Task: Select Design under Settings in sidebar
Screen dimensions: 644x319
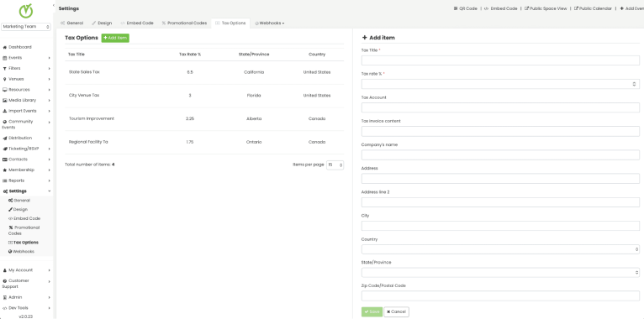Action: tap(18, 210)
